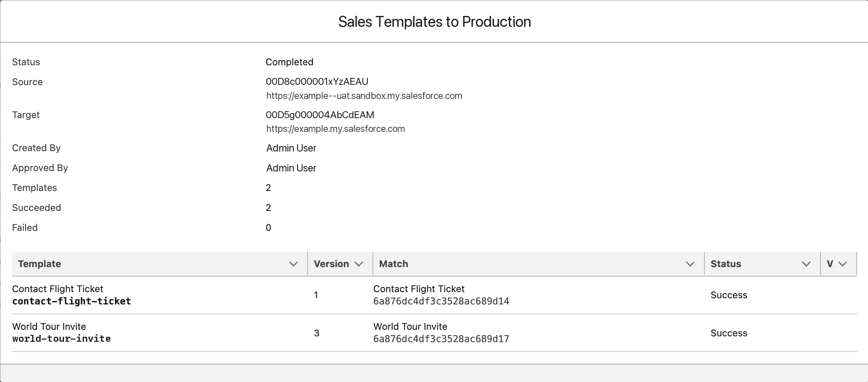Sort by the Match column header
Viewport: 868px width, 382px height.
394,264
